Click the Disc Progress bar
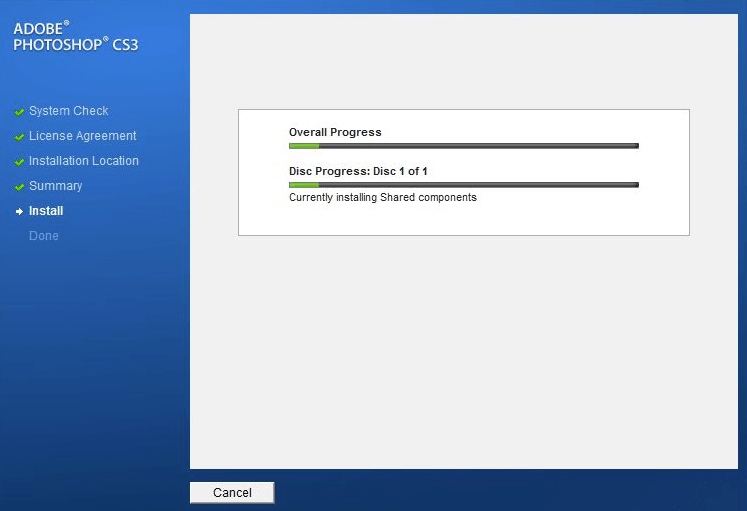Screen dimensions: 747x511 [x=463, y=185]
